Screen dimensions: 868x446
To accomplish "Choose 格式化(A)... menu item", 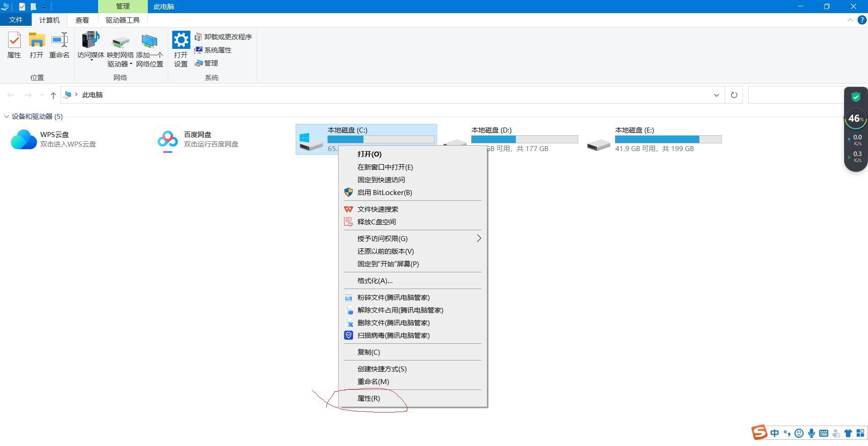I will pos(413,280).
